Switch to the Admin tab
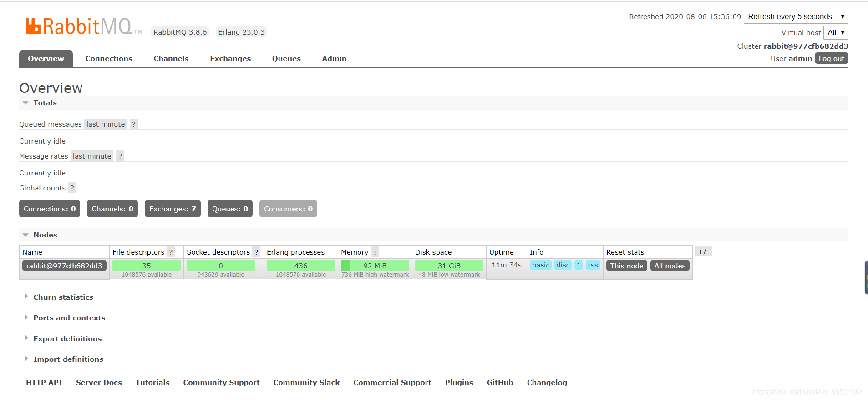Viewport: 868px width, 400px height. [x=334, y=58]
